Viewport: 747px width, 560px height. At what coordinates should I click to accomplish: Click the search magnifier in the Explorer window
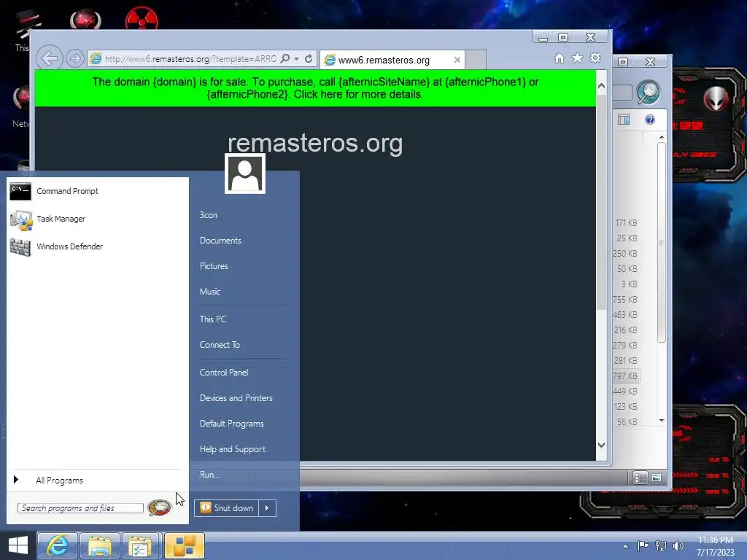649,93
